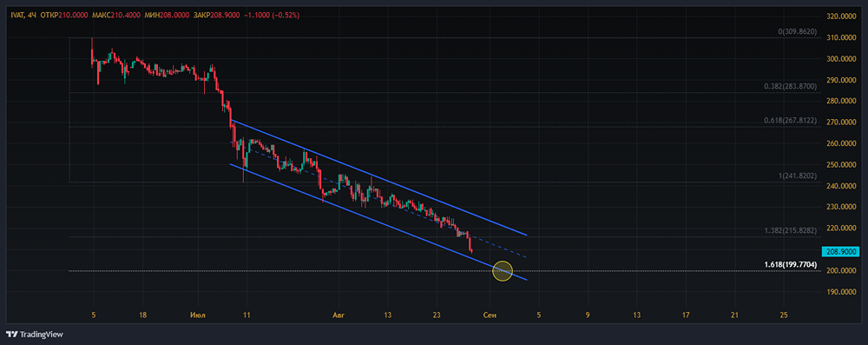Click the 320.0000 price axis label
Image resolution: width=868 pixels, height=345 pixels.
842,17
